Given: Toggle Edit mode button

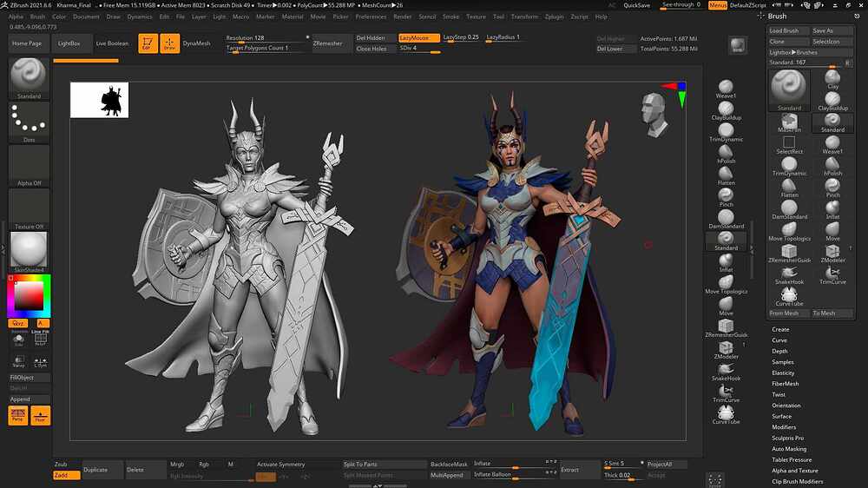Looking at the screenshot, I should pos(148,43).
